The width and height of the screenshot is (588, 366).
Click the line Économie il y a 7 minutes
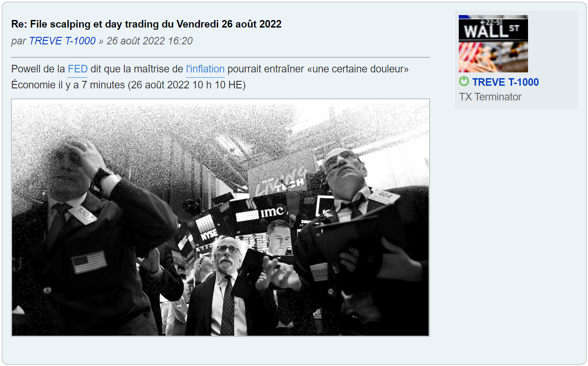point(128,84)
